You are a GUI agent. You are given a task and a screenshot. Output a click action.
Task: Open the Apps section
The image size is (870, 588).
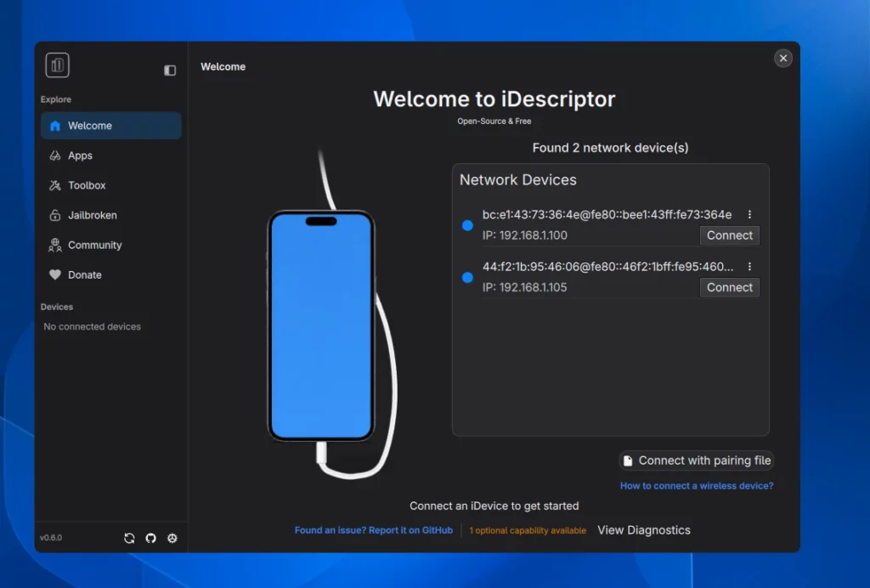pyautogui.click(x=111, y=155)
